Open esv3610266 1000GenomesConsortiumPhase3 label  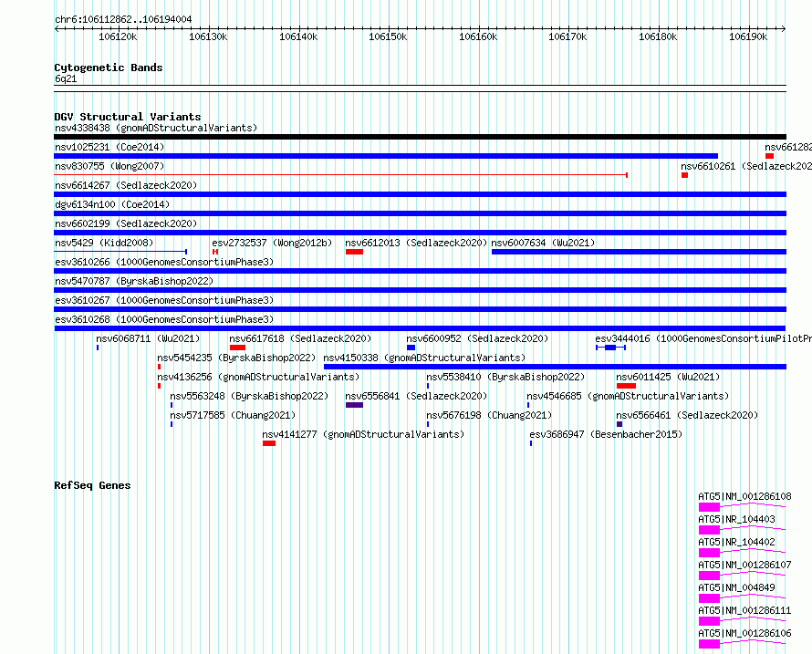pyautogui.click(x=164, y=262)
